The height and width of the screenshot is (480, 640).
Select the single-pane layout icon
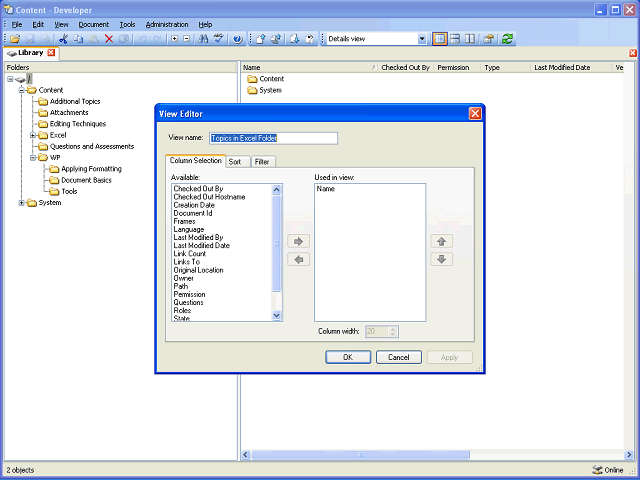[440, 39]
